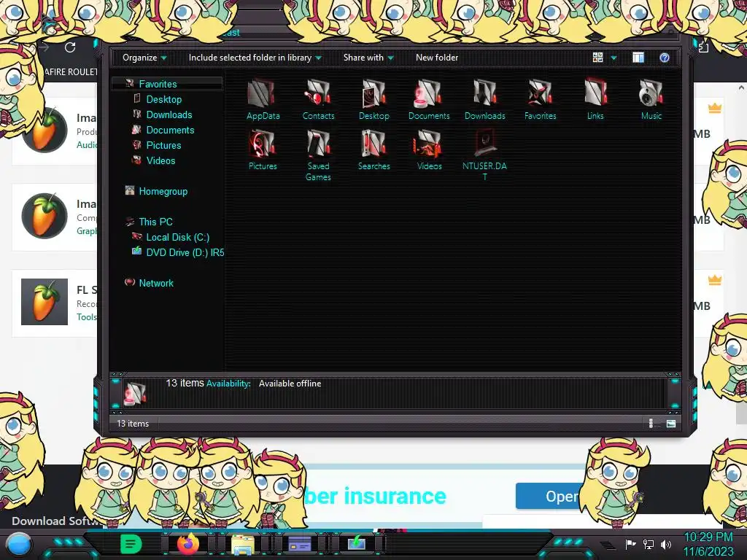
Task: Open the Action Center flag icon
Action: pos(631,544)
